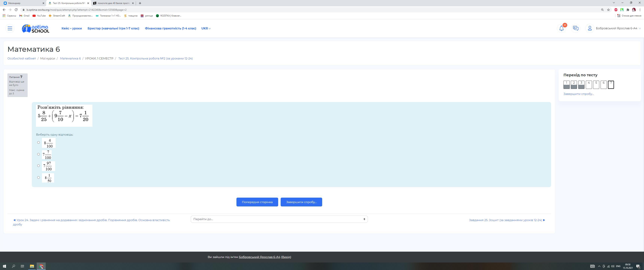Viewport: 644px width, 270px height.
Task: Switch to the Месенджер browser tab
Action: (22, 3)
